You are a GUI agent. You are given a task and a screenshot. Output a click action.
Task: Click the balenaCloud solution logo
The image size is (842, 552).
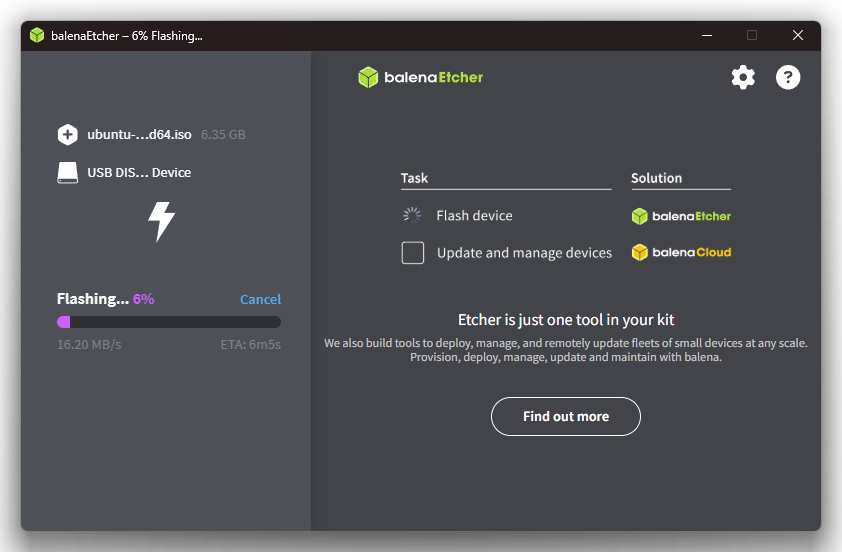681,252
